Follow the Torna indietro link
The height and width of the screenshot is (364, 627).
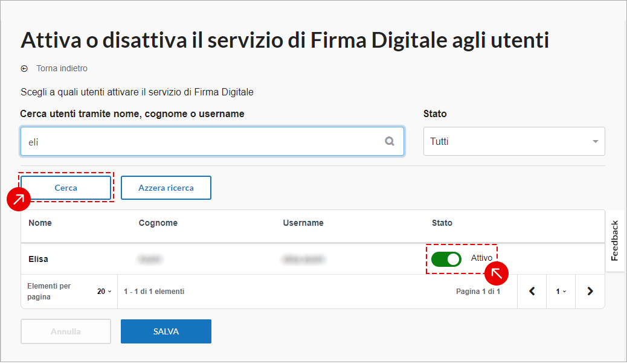coord(62,68)
